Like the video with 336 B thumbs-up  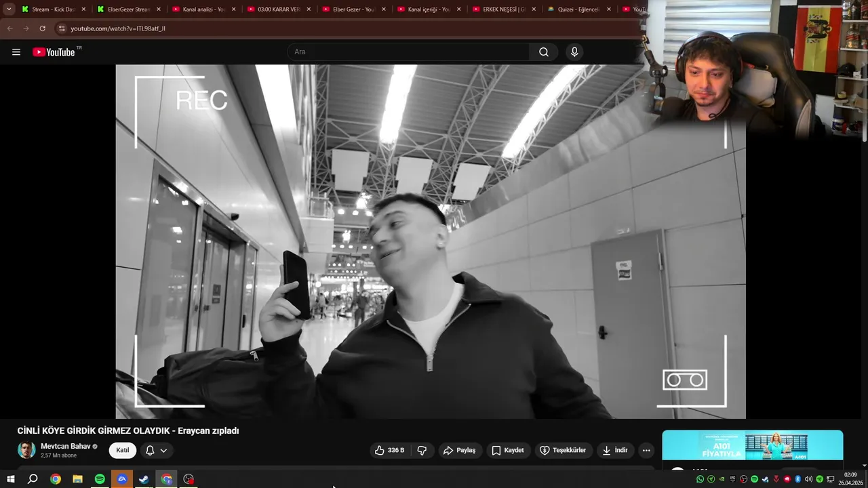click(390, 450)
